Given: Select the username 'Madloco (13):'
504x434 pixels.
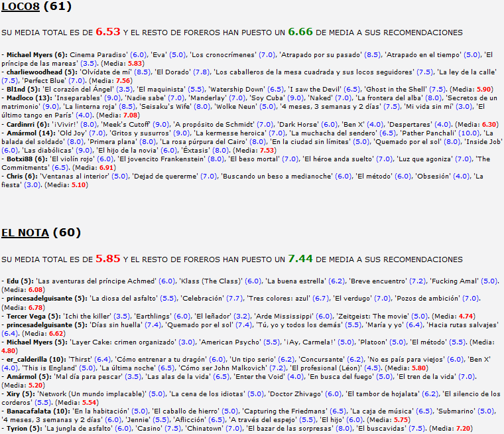Looking at the screenshot, I should click(x=29, y=98).
